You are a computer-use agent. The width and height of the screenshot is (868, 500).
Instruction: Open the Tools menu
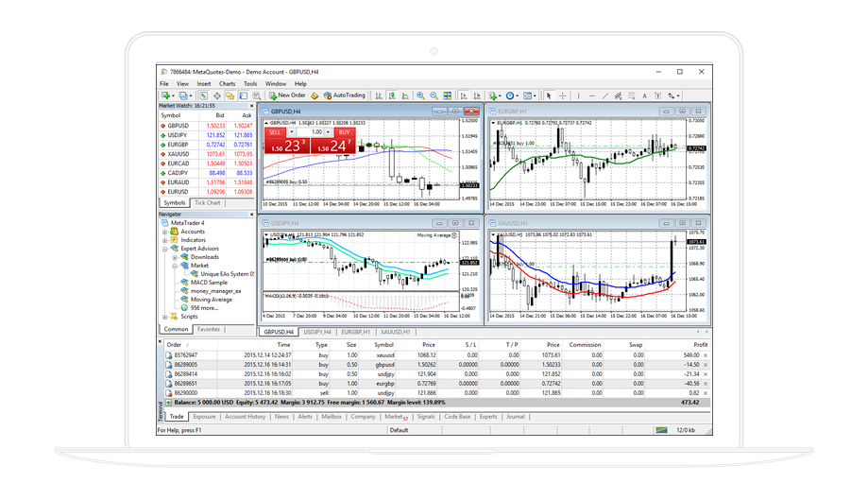[x=250, y=84]
